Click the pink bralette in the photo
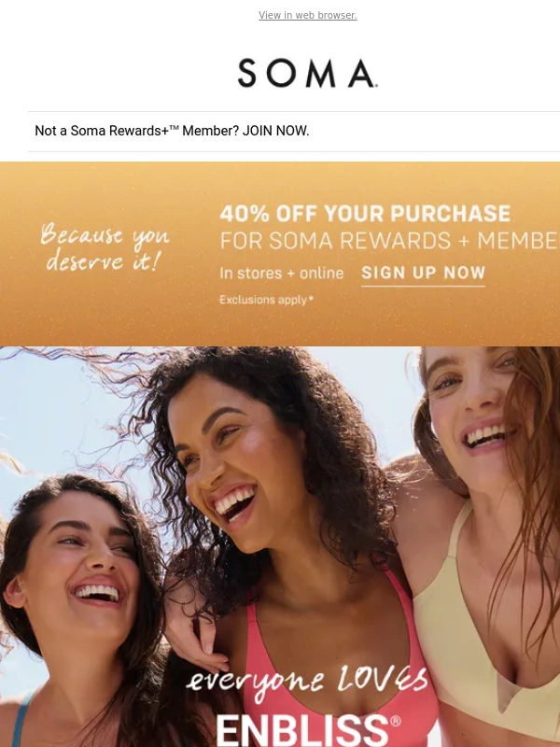This screenshot has height=747, width=560. [333, 667]
